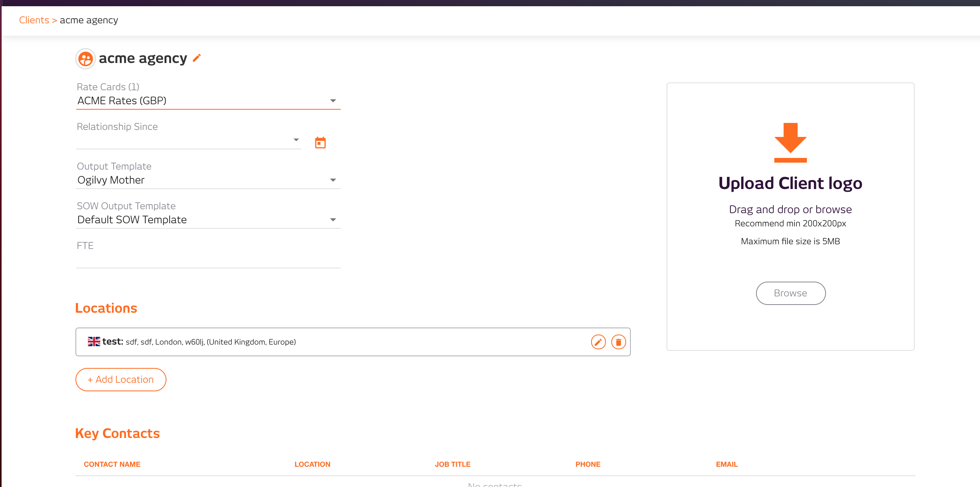Click the Locations section heading
The image size is (980, 487).
coord(106,308)
